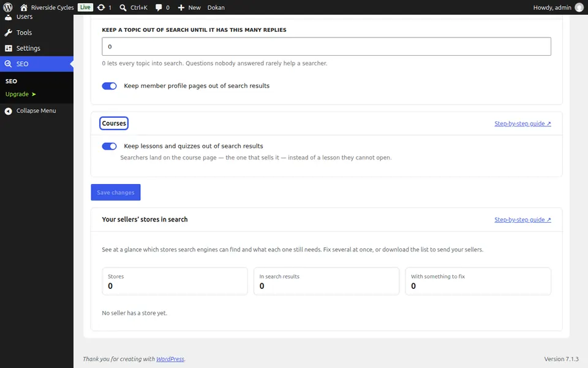The height and width of the screenshot is (368, 588).
Task: Click the In search results count card
Action: coord(326,282)
